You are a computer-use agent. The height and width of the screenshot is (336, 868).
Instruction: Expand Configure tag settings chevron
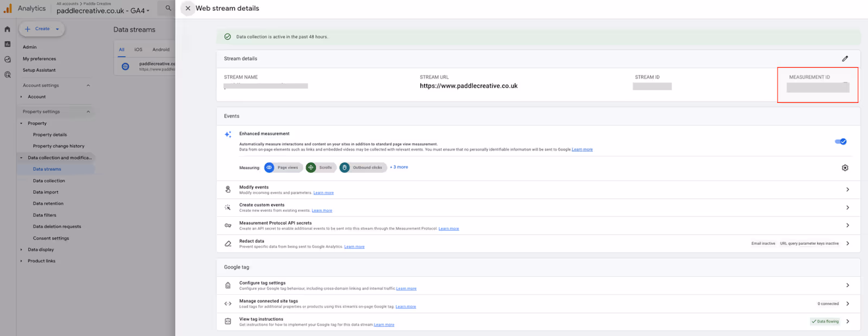click(847, 286)
